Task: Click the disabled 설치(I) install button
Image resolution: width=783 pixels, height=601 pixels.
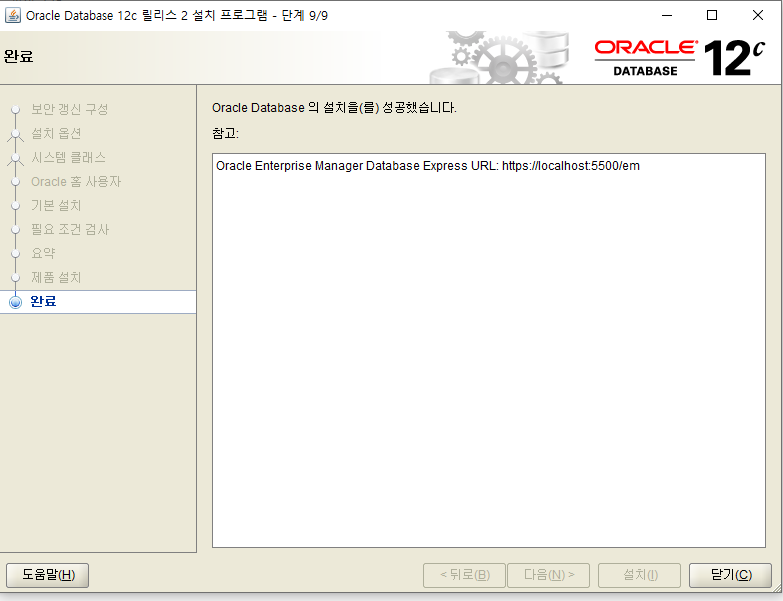Action: point(639,575)
